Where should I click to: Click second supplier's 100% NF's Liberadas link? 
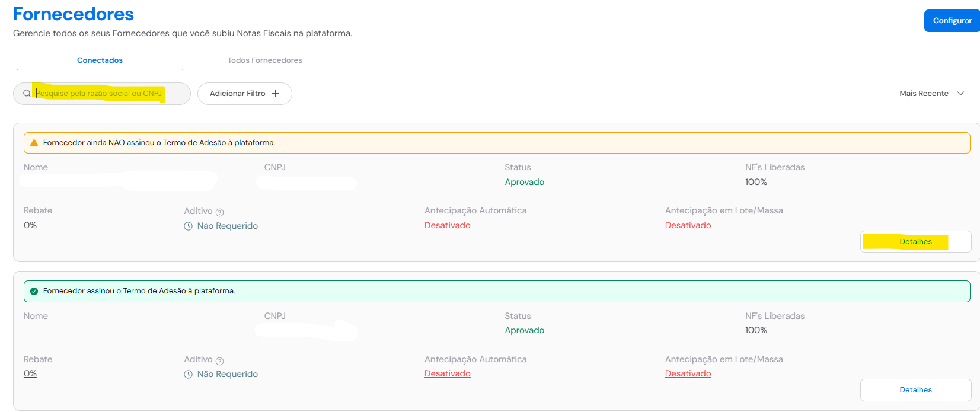pos(755,330)
